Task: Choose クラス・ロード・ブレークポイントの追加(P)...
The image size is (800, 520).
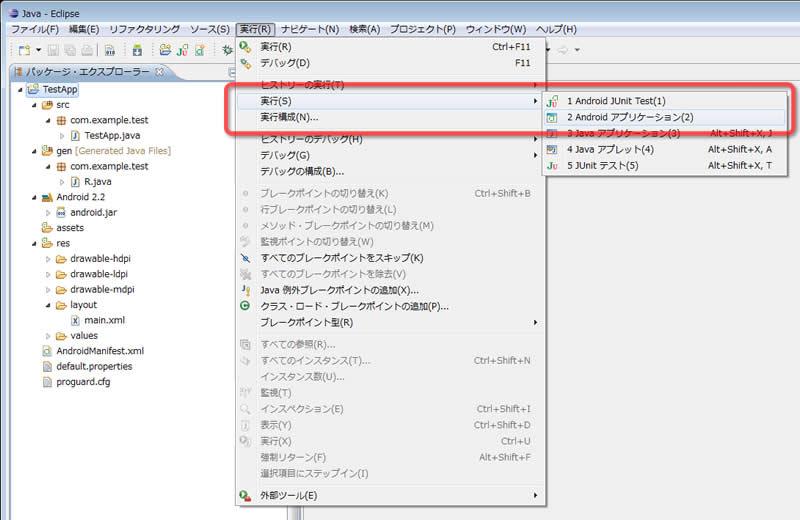Action: click(390, 307)
